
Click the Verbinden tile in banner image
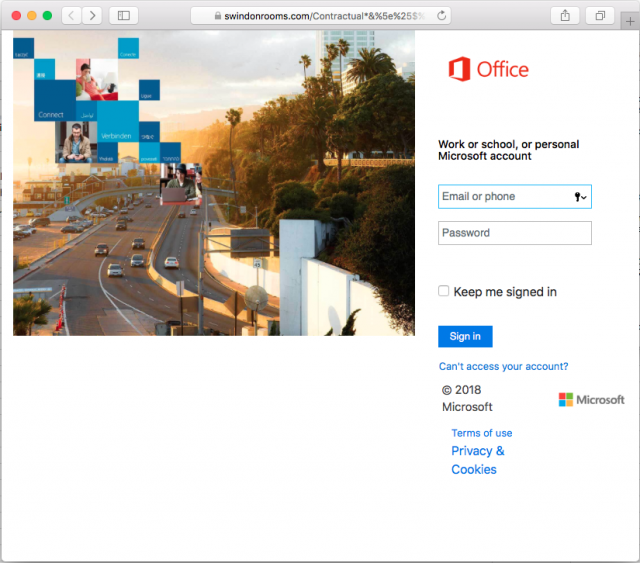pos(118,121)
